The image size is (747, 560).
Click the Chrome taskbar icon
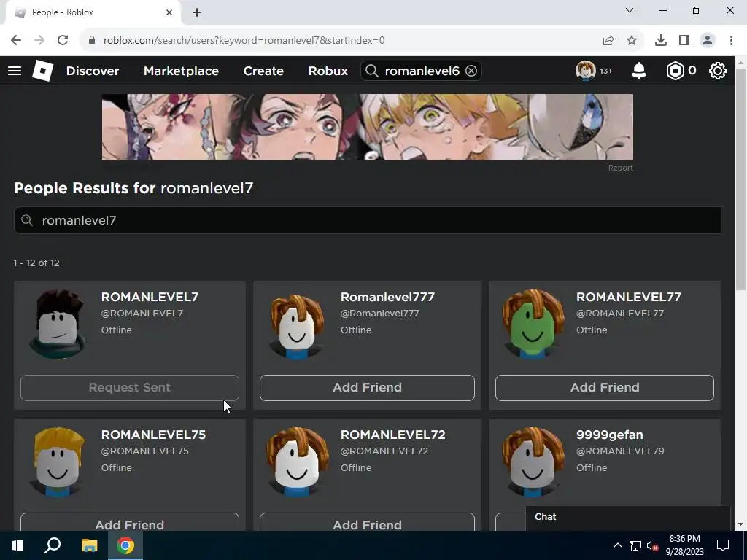(125, 545)
